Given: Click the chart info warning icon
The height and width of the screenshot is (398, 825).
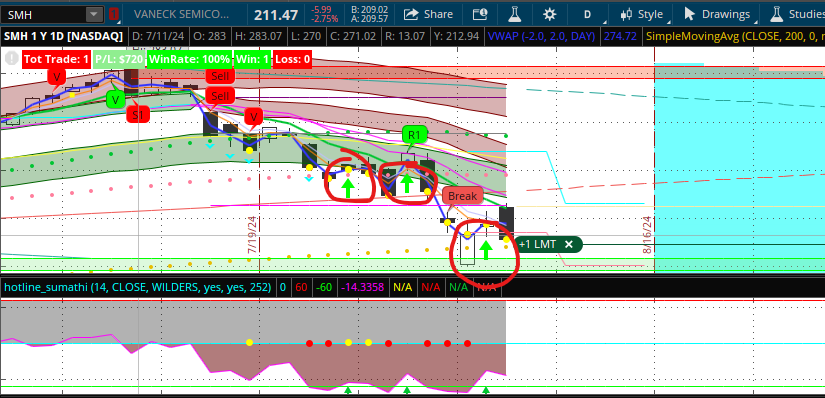Looking at the screenshot, I should tap(11, 59).
